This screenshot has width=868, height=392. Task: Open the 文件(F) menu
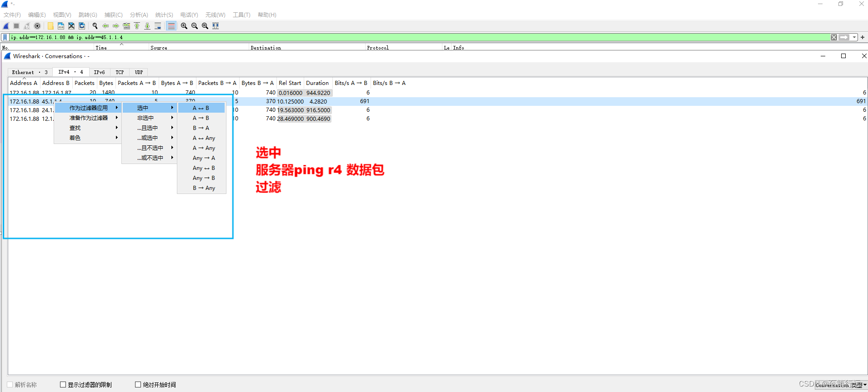12,15
